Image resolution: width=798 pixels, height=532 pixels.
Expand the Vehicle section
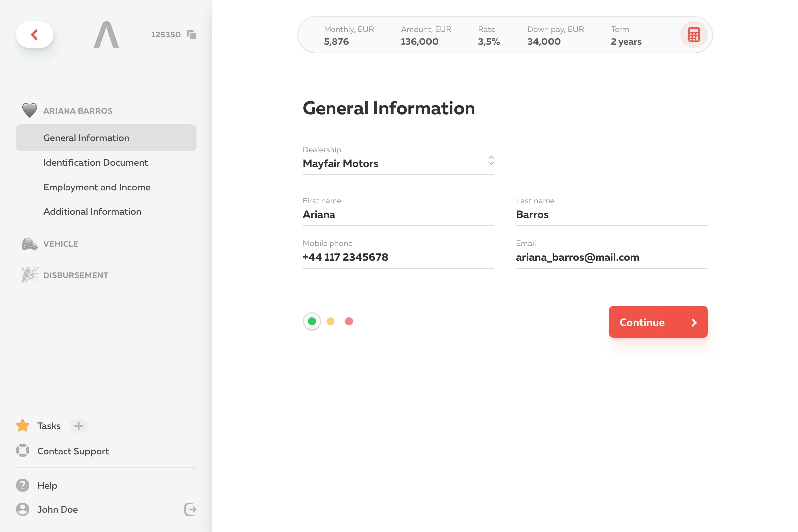point(61,244)
